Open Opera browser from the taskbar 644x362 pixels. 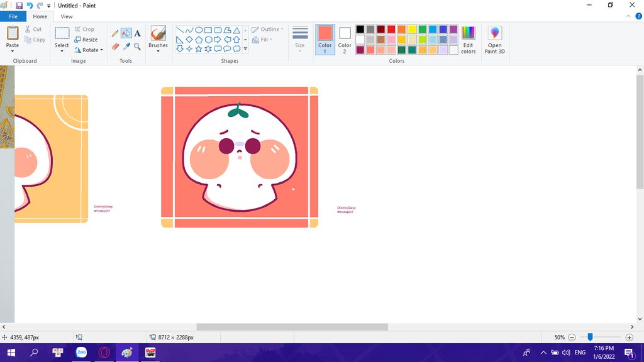104,353
